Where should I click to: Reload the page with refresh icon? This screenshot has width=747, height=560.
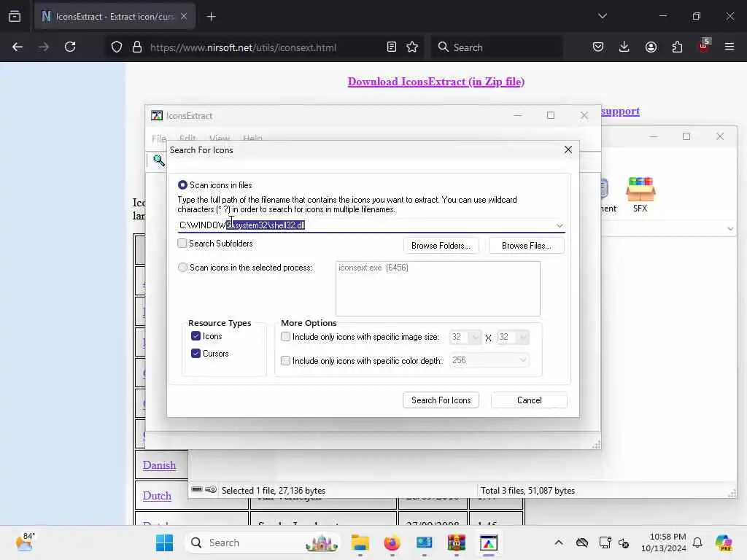pyautogui.click(x=70, y=47)
